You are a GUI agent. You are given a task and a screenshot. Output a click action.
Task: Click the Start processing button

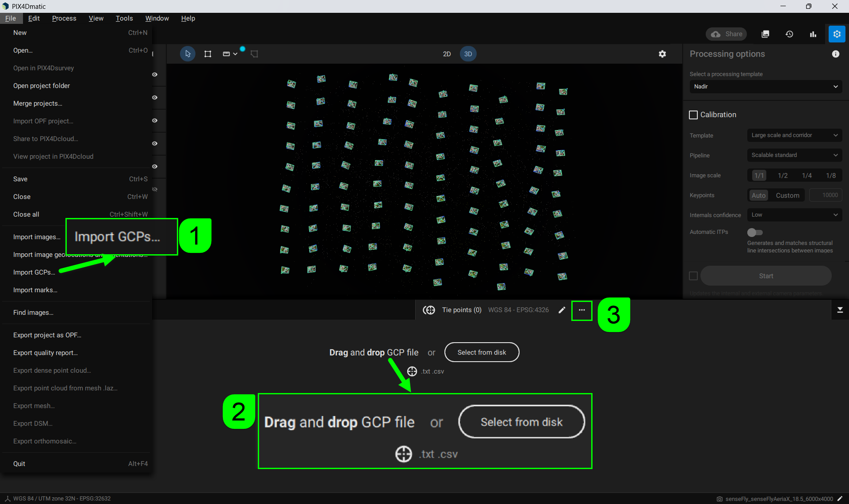pyautogui.click(x=766, y=276)
